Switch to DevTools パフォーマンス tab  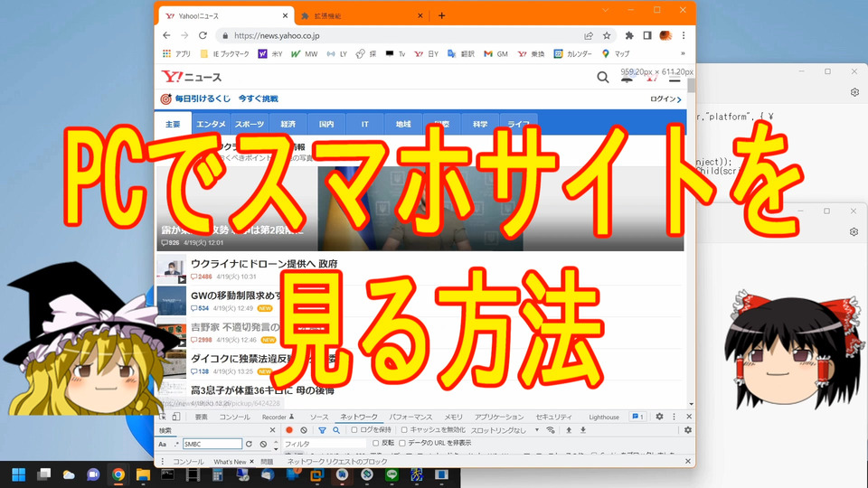tap(410, 418)
